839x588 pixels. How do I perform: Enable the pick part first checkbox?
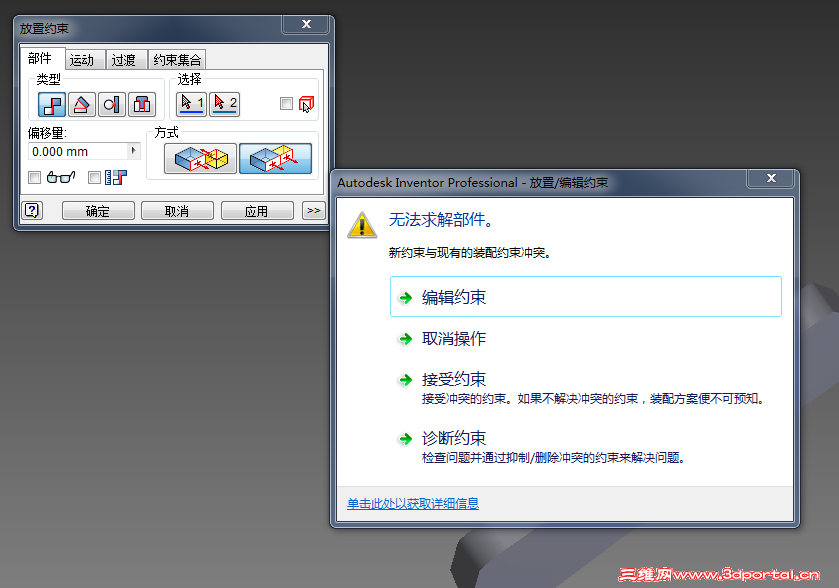(284, 105)
